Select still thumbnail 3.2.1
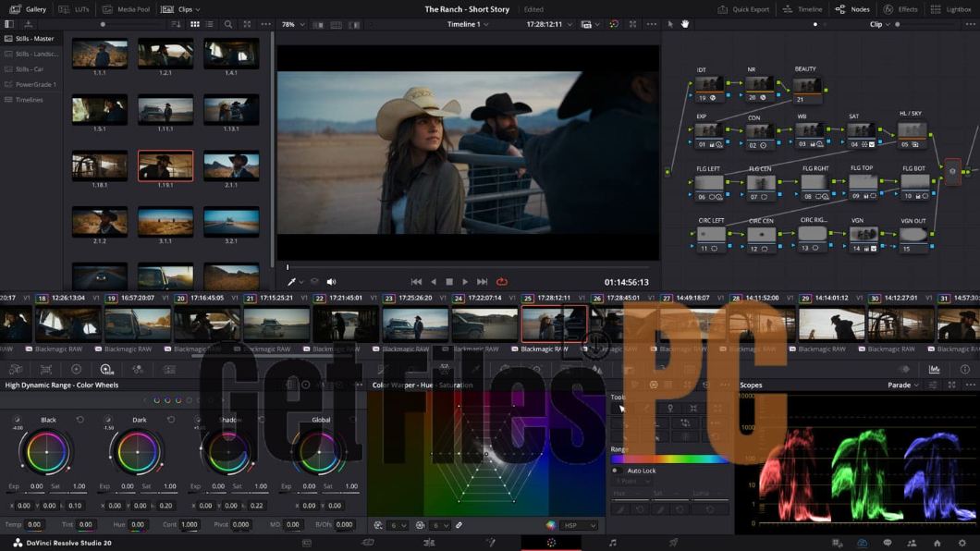The image size is (980, 551). [x=231, y=222]
